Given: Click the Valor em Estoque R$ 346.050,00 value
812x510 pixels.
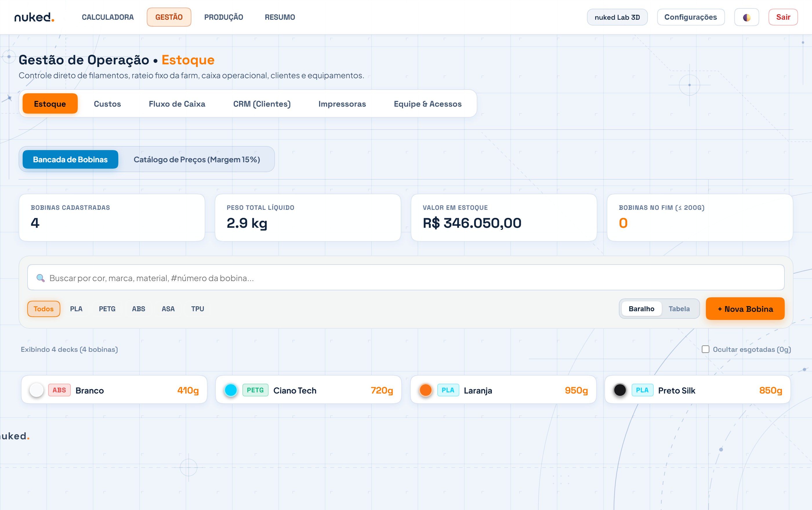Looking at the screenshot, I should tap(472, 223).
